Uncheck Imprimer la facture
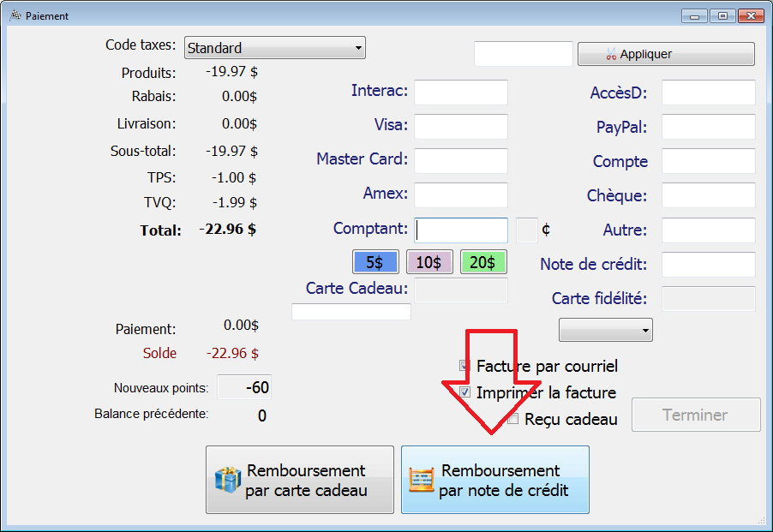The image size is (773, 532). pyautogui.click(x=465, y=392)
